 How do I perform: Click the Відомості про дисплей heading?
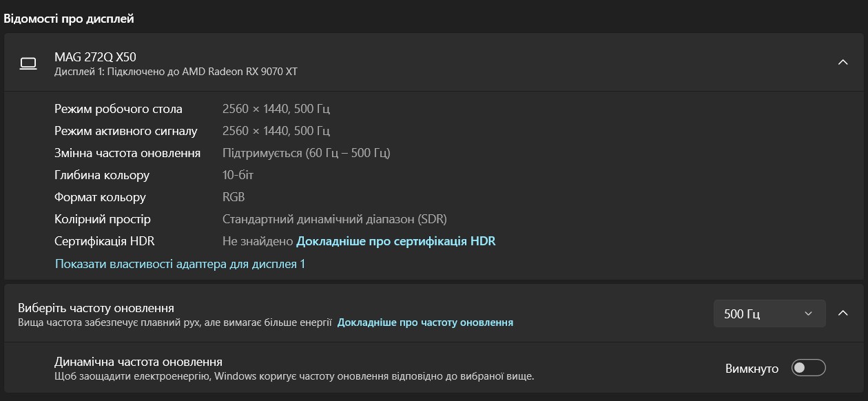pos(69,19)
